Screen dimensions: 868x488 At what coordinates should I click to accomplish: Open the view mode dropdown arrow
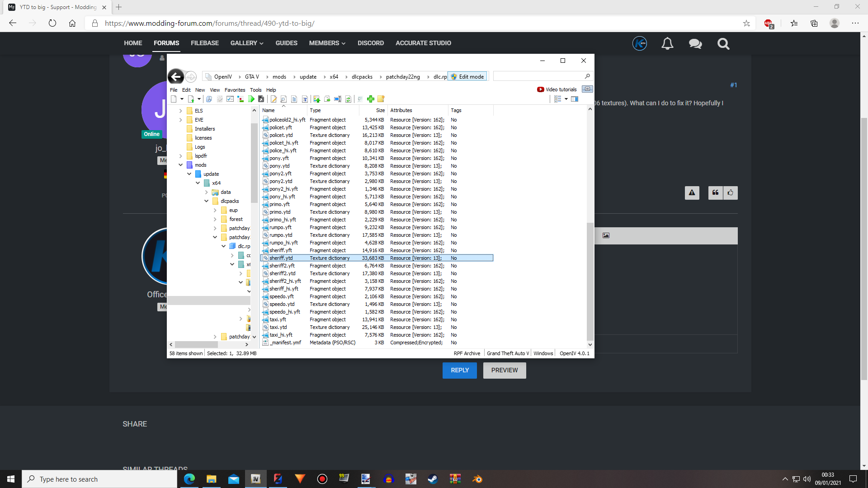566,99
